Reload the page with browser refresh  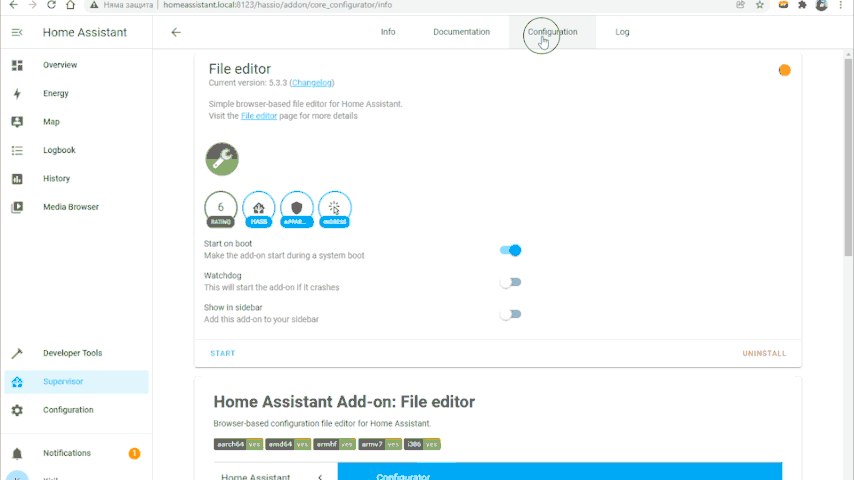(x=51, y=5)
